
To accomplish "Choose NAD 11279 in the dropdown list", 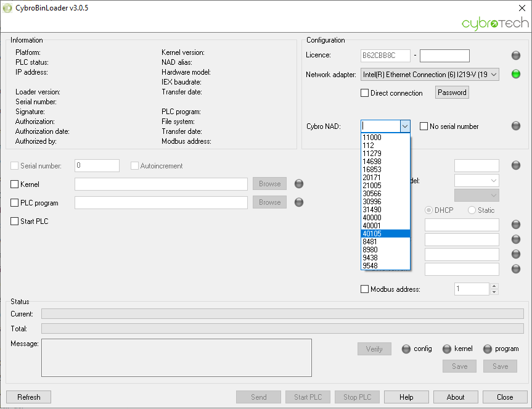I will [385, 154].
